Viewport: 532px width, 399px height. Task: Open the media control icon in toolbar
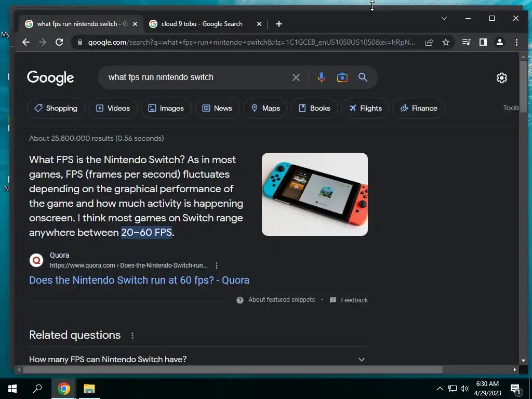pyautogui.click(x=466, y=42)
